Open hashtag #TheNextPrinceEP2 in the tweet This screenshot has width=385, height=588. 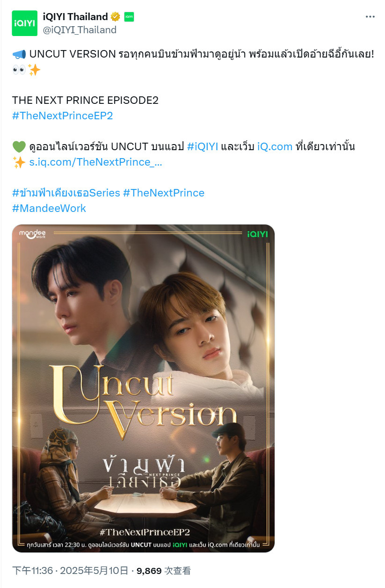coord(62,116)
